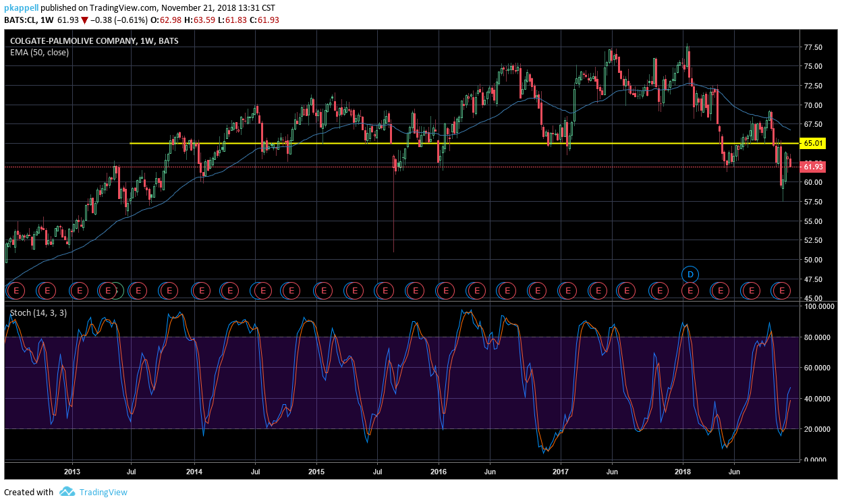Click the 45.00 price axis label
Viewport: 842px width, 504px height.
click(x=812, y=298)
